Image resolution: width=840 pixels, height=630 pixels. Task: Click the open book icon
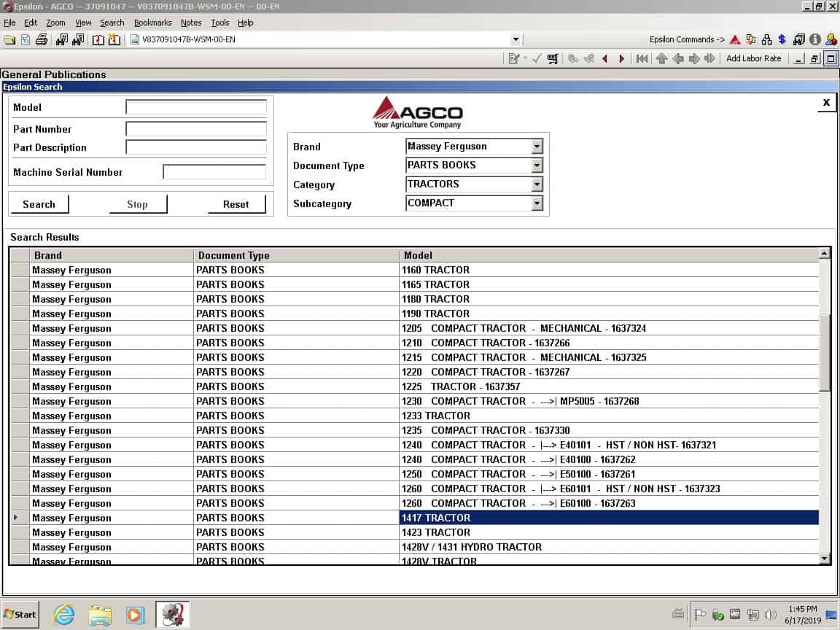[98, 39]
